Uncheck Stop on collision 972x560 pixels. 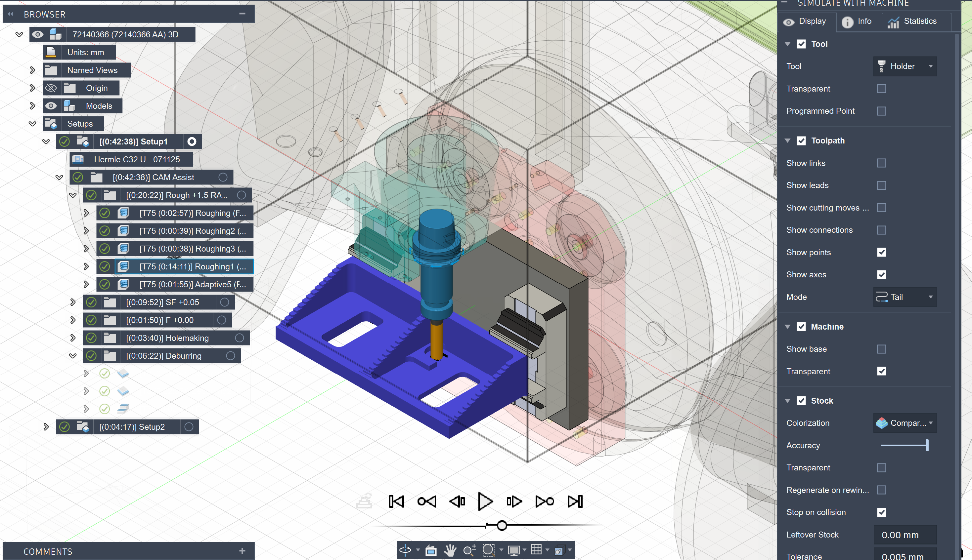882,512
